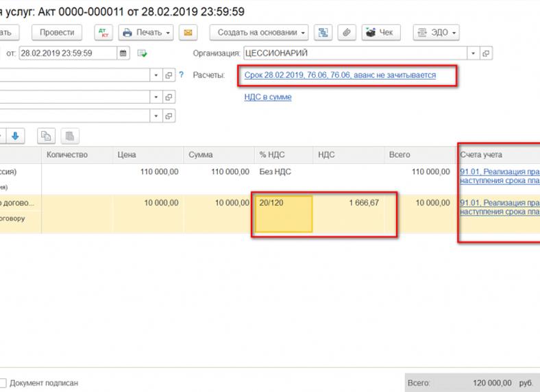Click the 110 000,00 Всего cell
540x392 pixels.
pos(420,179)
